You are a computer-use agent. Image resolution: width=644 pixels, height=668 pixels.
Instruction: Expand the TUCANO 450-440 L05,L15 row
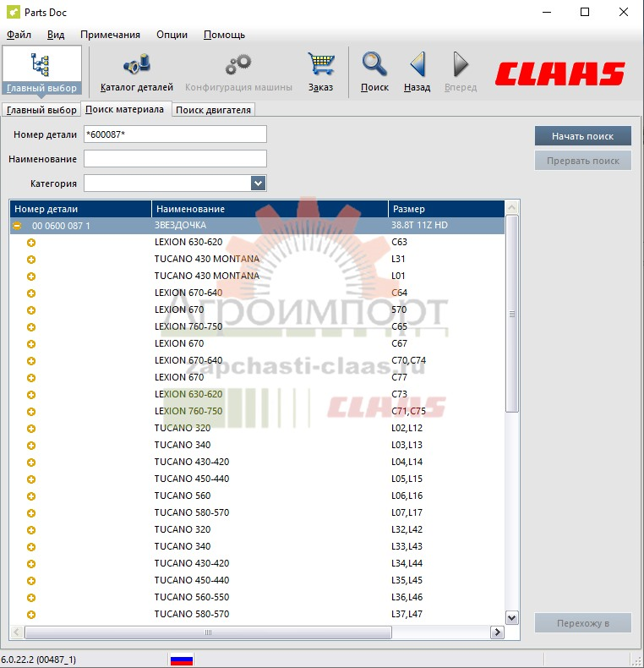click(31, 479)
